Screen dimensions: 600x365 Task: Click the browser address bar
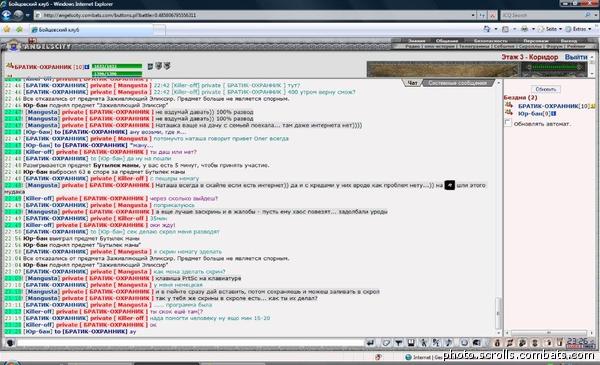253,15
